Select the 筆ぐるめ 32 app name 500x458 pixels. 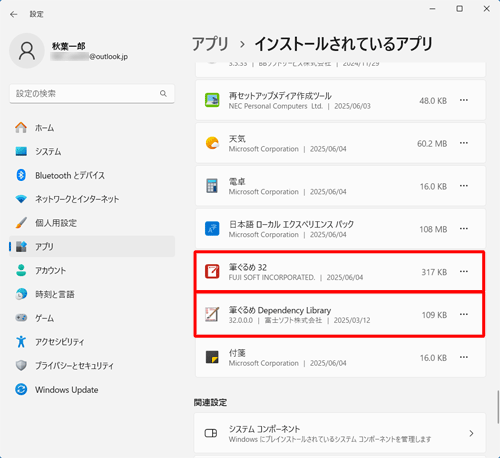248,267
